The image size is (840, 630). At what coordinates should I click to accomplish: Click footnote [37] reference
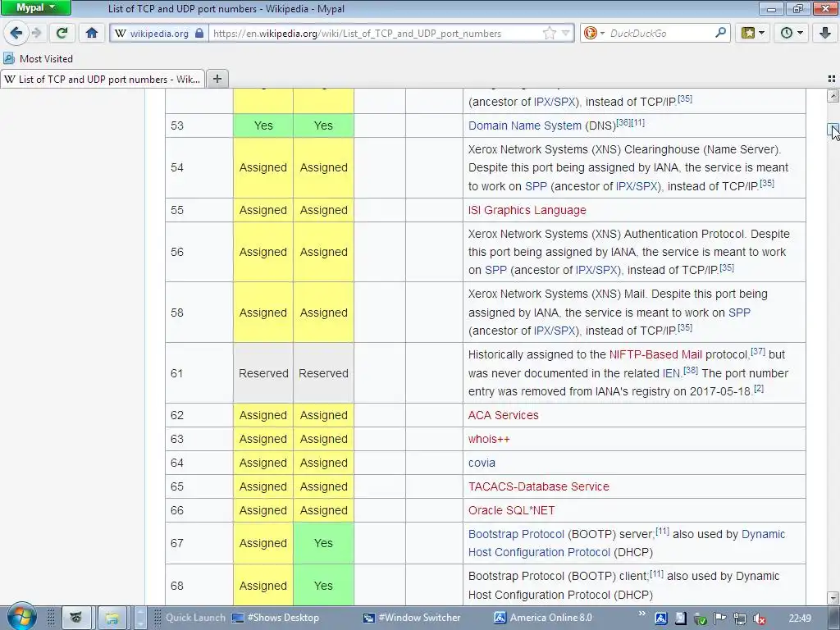point(757,351)
